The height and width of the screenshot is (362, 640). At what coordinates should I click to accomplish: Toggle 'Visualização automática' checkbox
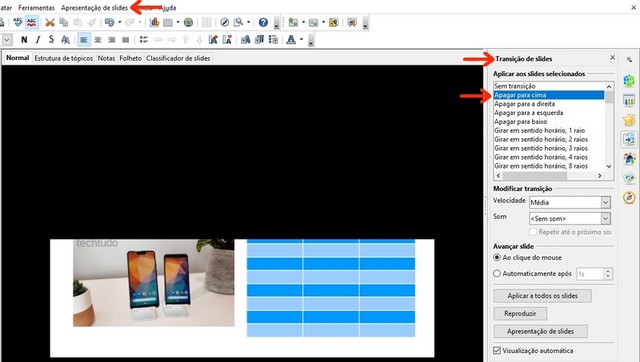497,351
